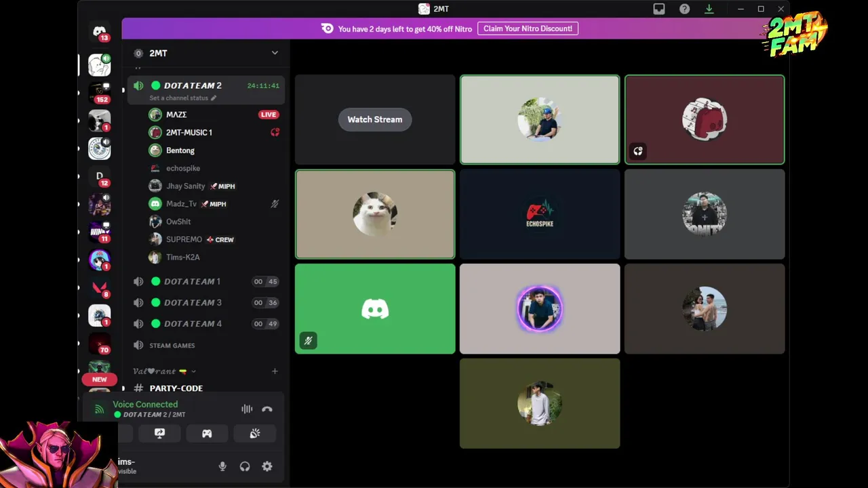Click the cat avatar video tile
868x488 pixels.
375,214
